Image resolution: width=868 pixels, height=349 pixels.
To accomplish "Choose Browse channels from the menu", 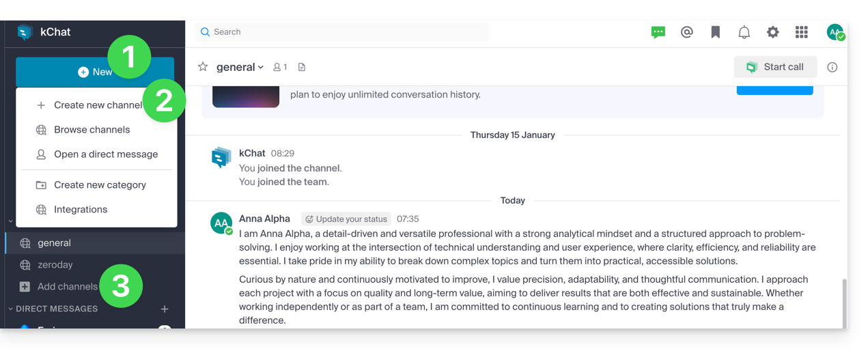I will [92, 130].
